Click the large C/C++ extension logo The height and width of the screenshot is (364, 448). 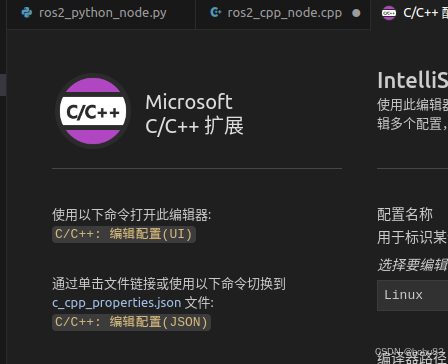[x=93, y=111]
